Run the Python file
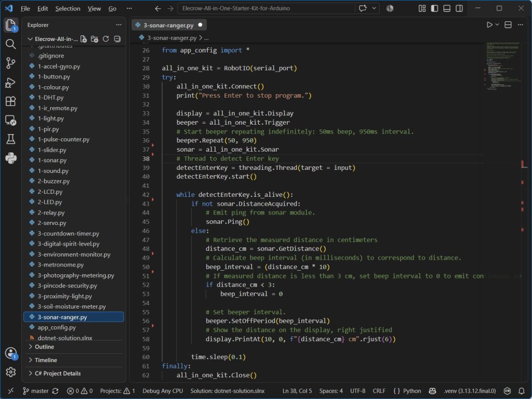The image size is (532, 399). (489, 25)
